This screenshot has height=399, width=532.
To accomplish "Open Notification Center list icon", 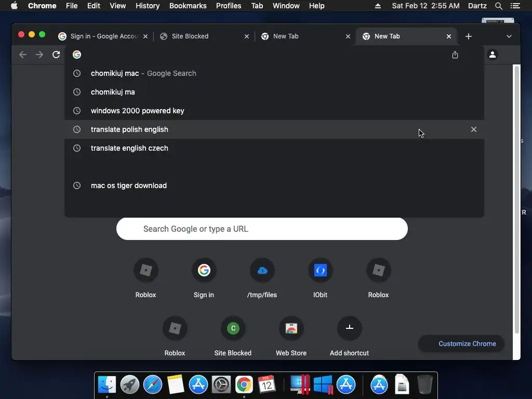I will tap(515, 6).
